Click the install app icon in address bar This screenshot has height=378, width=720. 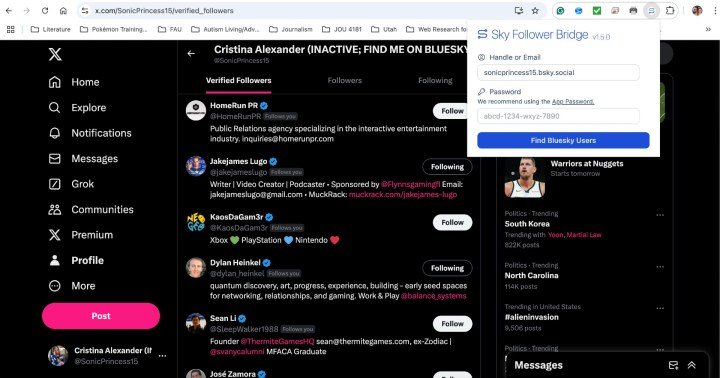pos(519,10)
